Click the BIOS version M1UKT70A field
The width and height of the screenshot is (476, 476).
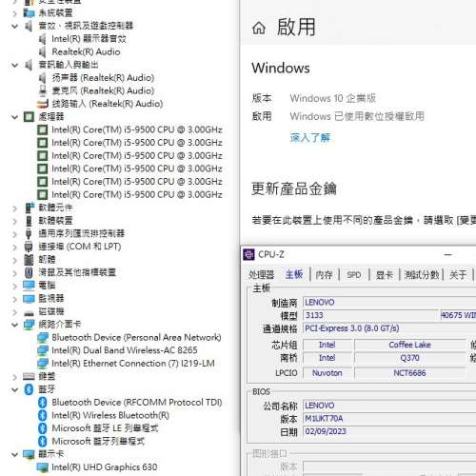click(389, 419)
